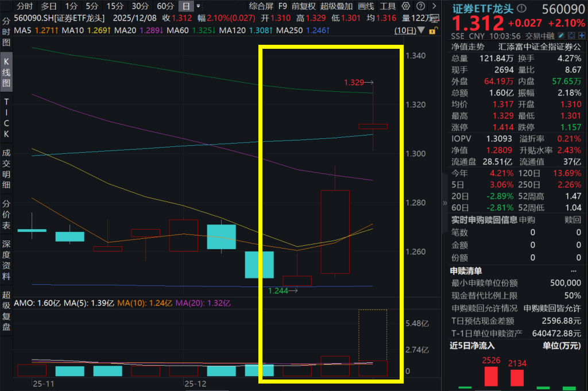Click the blue plus icon near the quote
588x391 pixels.
pos(582,36)
